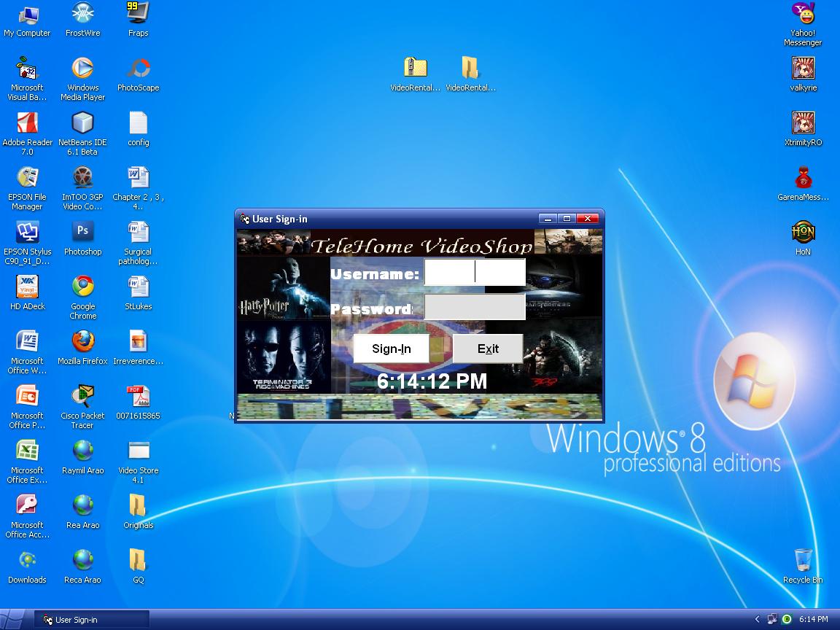
Task: Click the Harry Potter poster thumbnail
Action: [x=284, y=288]
